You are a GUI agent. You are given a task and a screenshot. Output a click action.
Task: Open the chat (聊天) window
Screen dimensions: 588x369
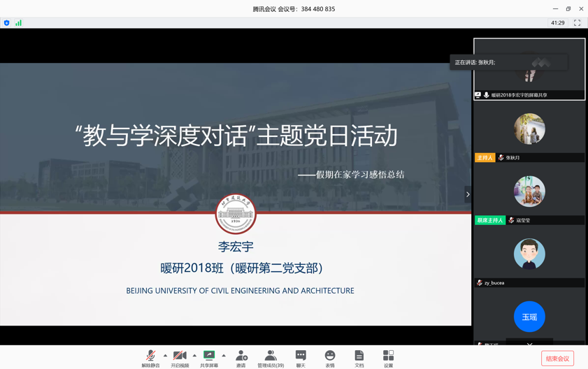pyautogui.click(x=301, y=358)
